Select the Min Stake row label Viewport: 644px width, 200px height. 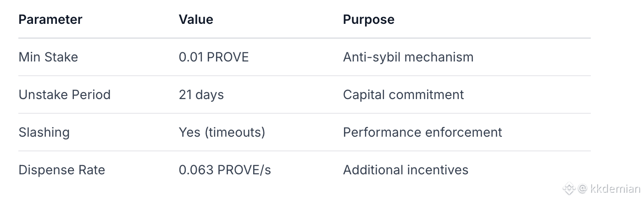coord(48,57)
